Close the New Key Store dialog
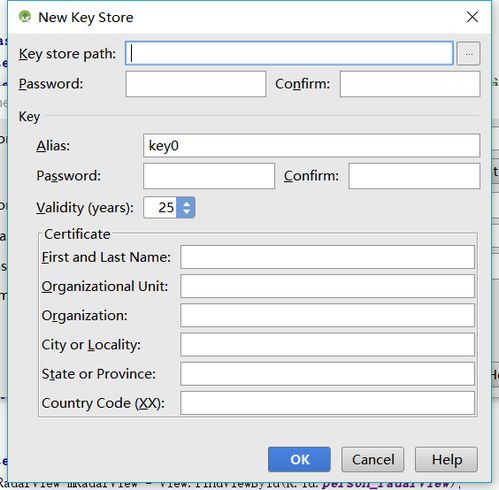 [472, 17]
